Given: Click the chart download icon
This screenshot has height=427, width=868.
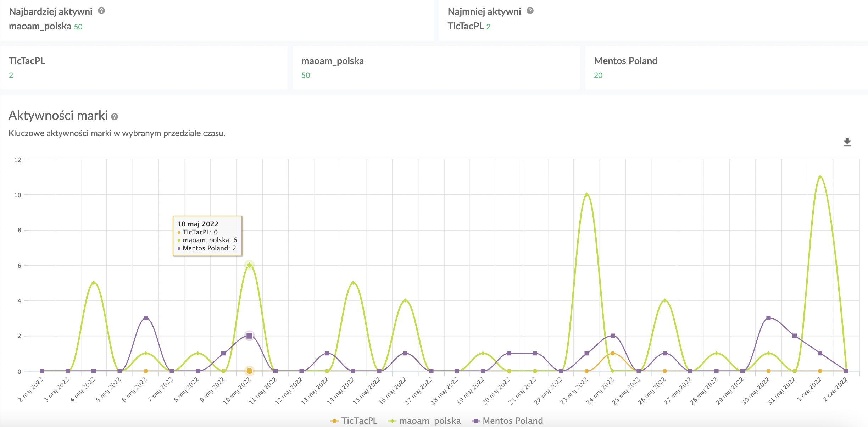Looking at the screenshot, I should click(x=847, y=142).
